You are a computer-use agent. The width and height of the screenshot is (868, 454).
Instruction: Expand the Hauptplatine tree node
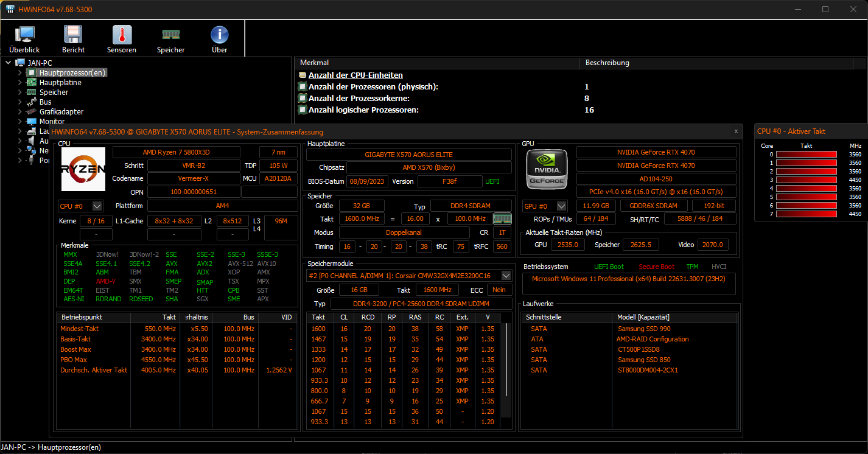point(19,82)
